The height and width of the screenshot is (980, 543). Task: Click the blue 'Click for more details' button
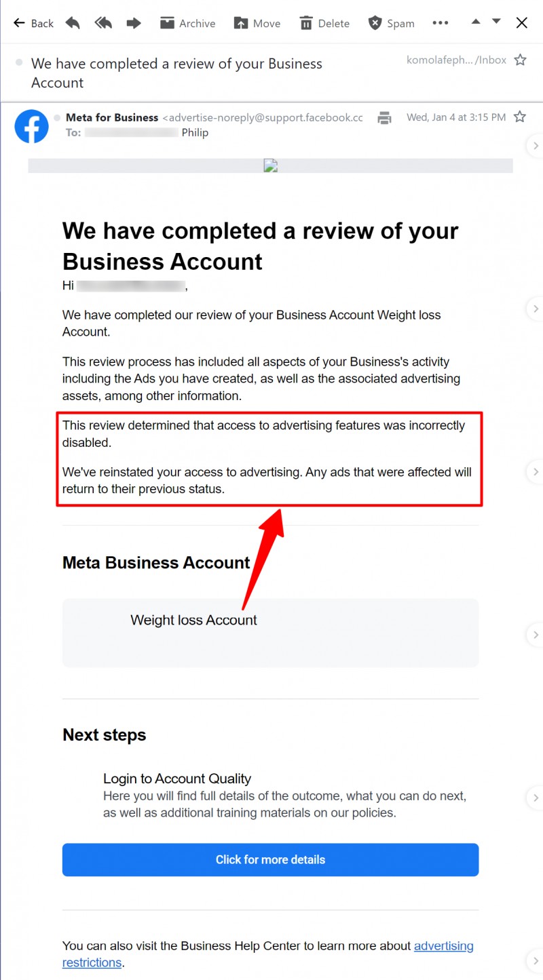(x=270, y=859)
